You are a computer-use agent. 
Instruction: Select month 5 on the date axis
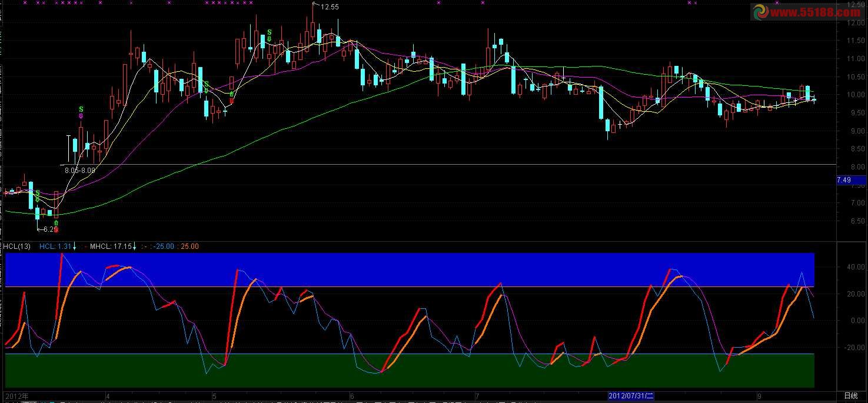(214, 396)
